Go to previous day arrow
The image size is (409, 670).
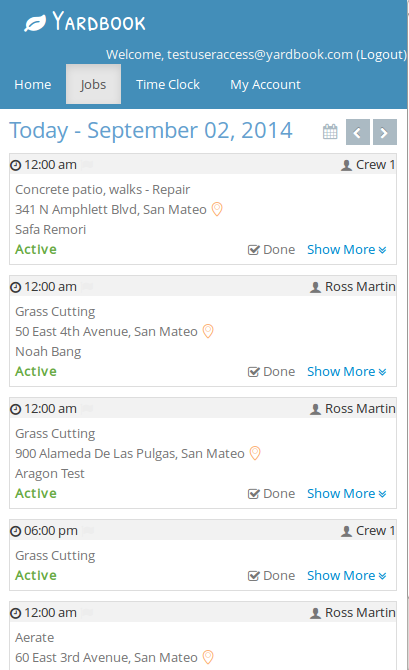[358, 132]
